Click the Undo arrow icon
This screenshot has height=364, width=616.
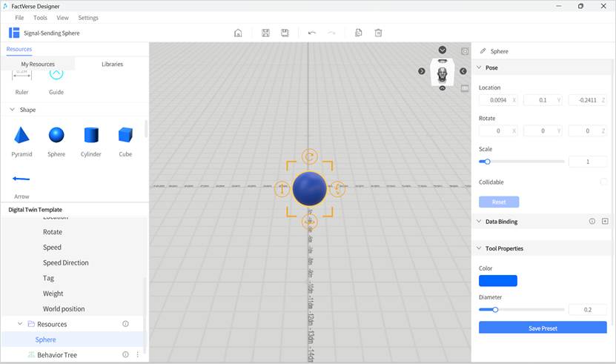pyautogui.click(x=312, y=33)
